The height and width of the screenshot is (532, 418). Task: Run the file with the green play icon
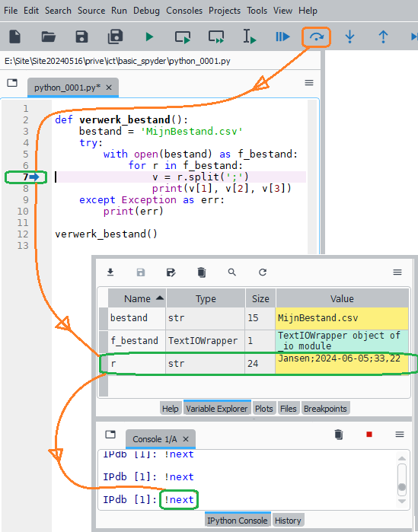tap(149, 37)
